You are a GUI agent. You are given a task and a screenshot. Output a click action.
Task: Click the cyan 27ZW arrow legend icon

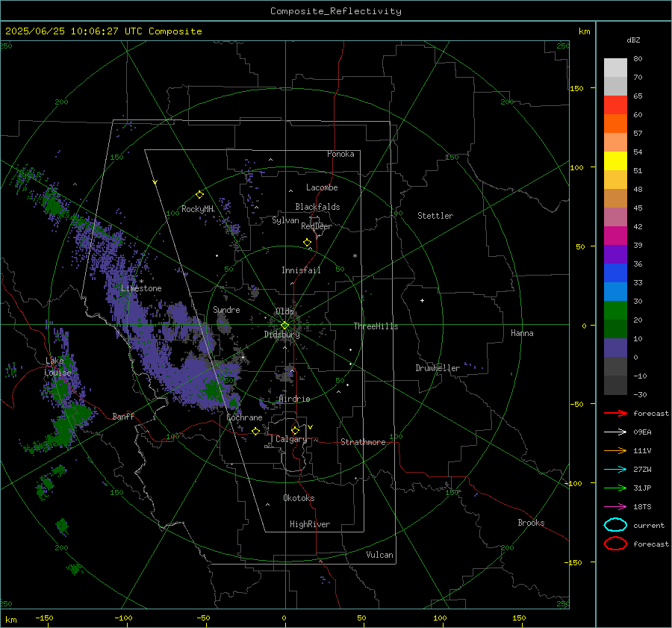[x=615, y=470]
